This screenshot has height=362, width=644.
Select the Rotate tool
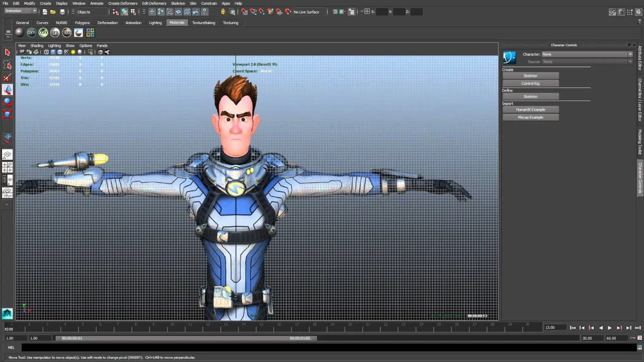7,102
